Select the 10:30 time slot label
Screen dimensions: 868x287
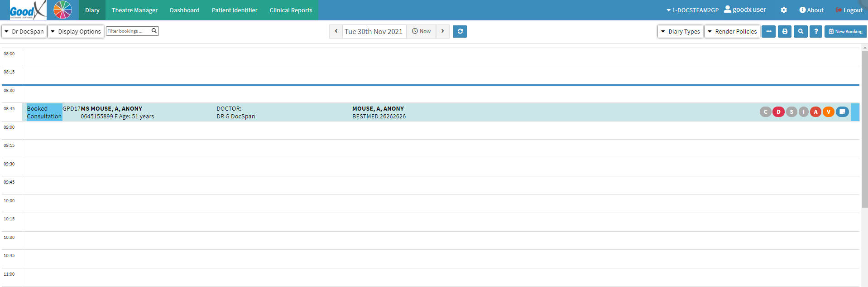(9, 238)
